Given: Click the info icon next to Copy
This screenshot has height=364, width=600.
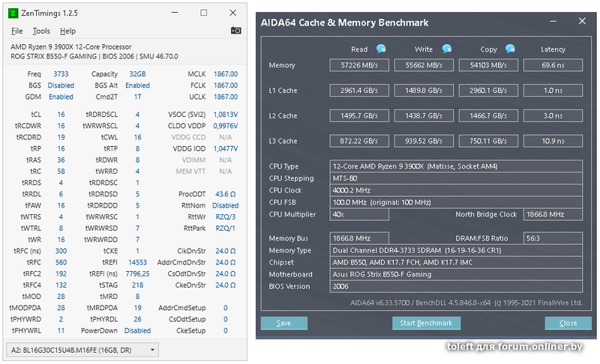Looking at the screenshot, I should click(511, 49).
